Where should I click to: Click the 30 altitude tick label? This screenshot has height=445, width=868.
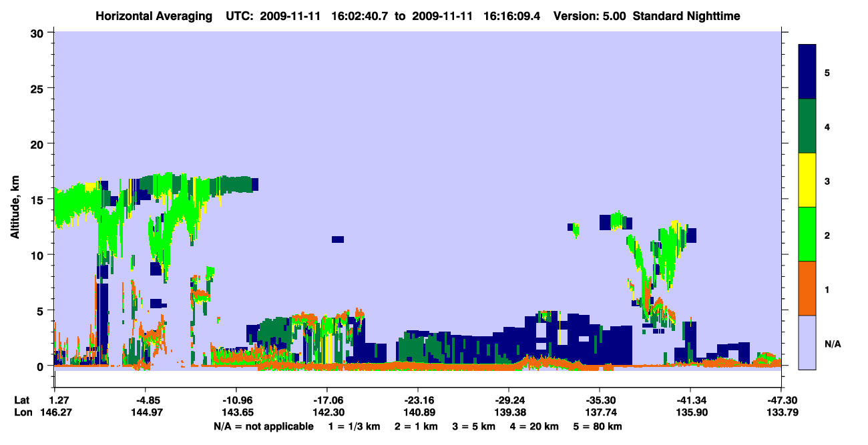[38, 33]
